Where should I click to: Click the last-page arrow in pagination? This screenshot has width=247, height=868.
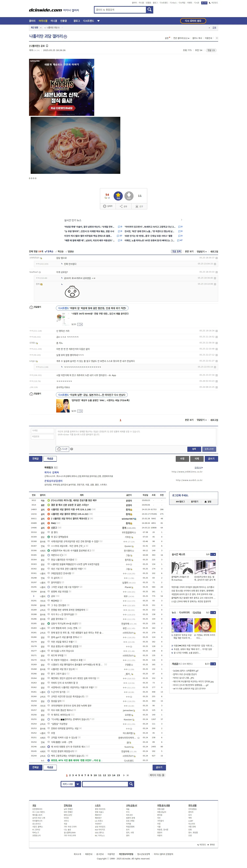[127, 775]
